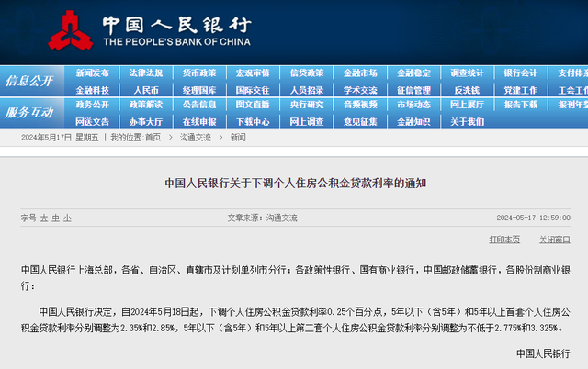Open the 新闻发布 menu item
The width and height of the screenshot is (588, 369).
pyautogui.click(x=92, y=73)
